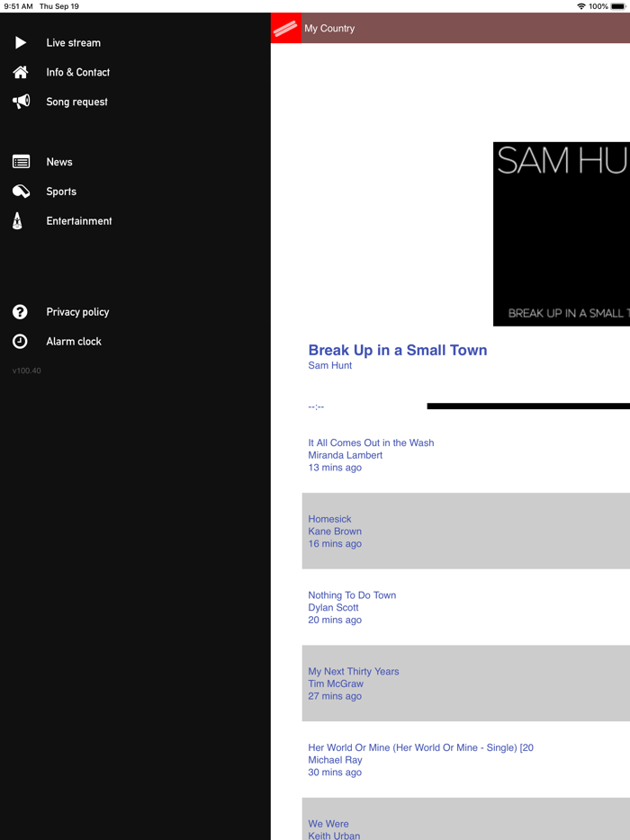Click Dylan Scott artist text
The image size is (630, 840).
333,607
